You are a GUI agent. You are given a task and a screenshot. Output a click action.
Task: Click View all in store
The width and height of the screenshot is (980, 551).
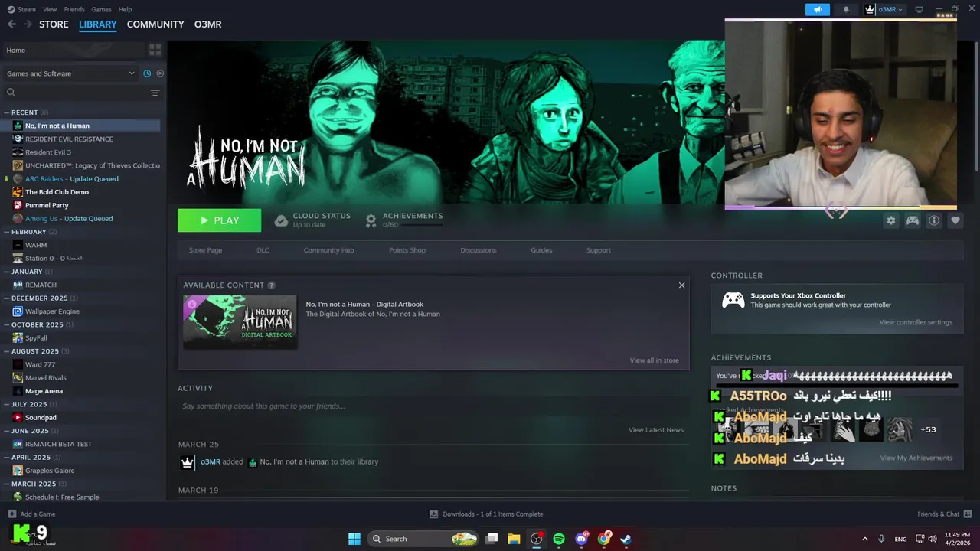654,360
